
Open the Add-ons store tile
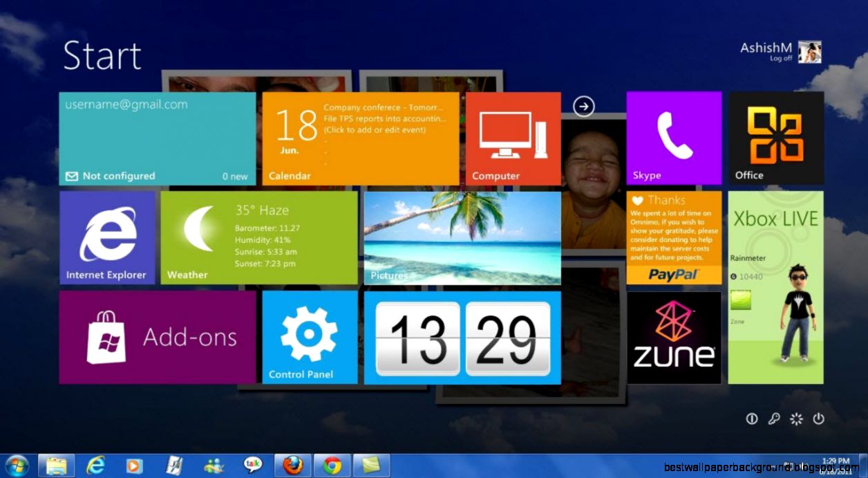(x=158, y=338)
